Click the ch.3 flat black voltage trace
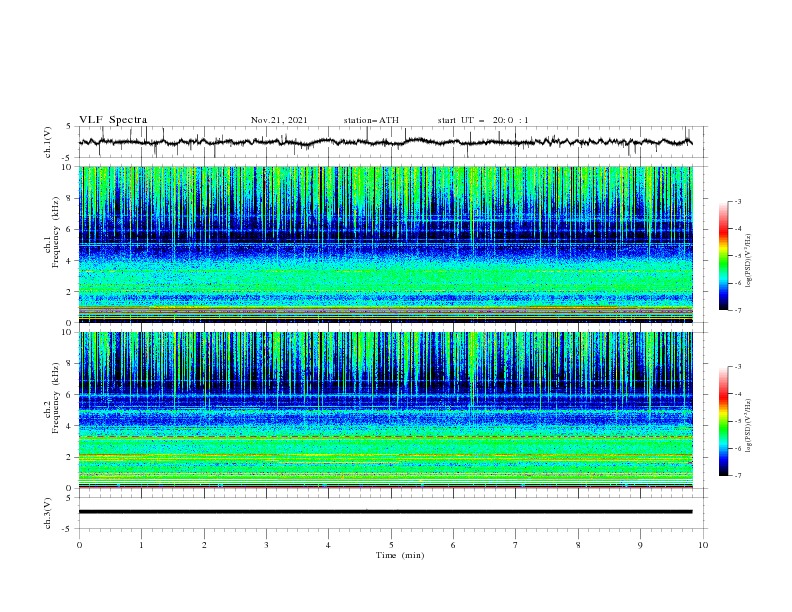 385,512
